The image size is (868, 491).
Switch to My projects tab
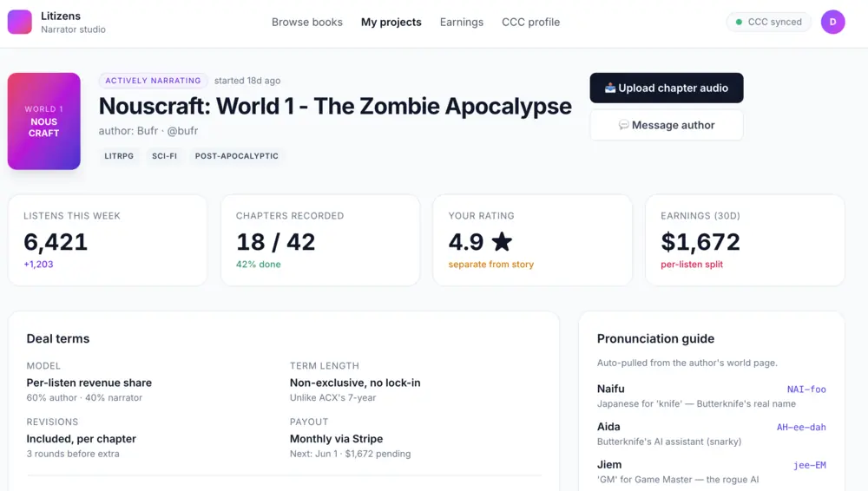point(391,23)
